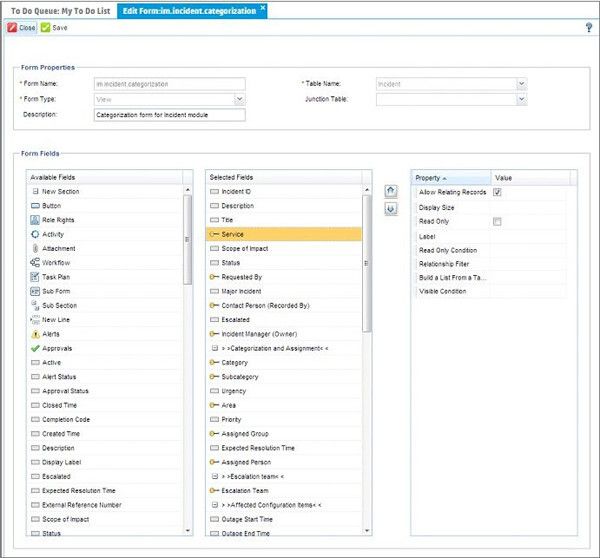Select Completion Code in Available Fields
This screenshot has height=558, width=600.
(x=105, y=419)
